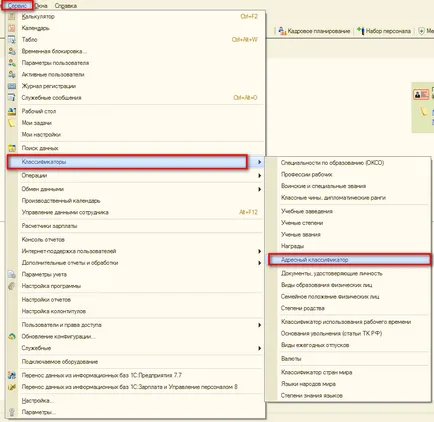Expand the Служебные submenu arrow
This screenshot has width=434, height=422.
(x=259, y=348)
